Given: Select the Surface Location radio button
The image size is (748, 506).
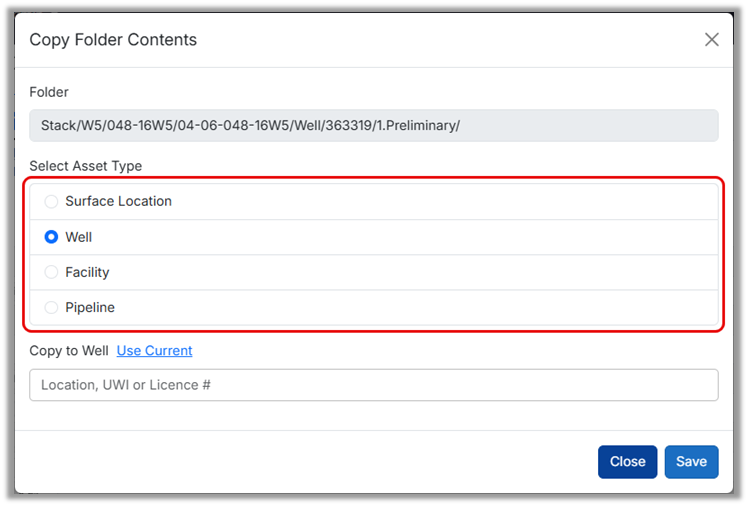Looking at the screenshot, I should pos(51,201).
